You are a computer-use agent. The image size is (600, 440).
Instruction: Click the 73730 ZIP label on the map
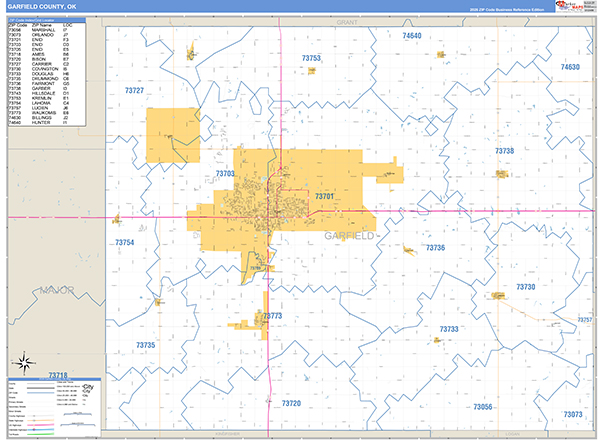coord(526,287)
